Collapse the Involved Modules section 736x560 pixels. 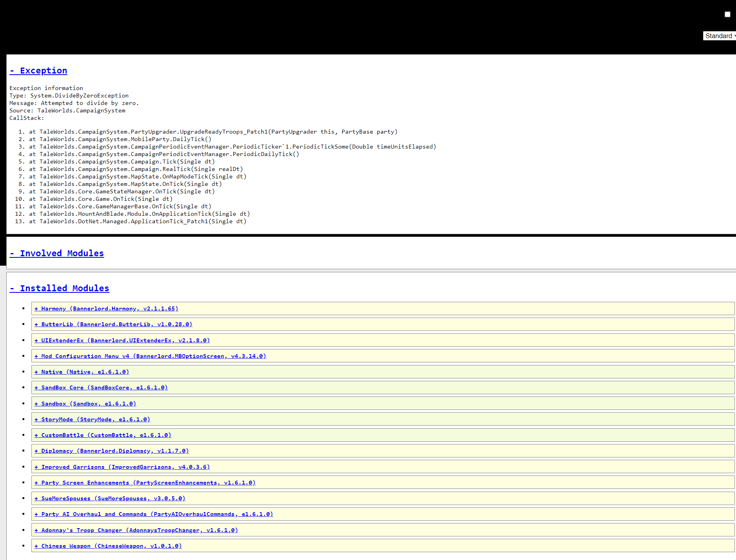point(57,253)
